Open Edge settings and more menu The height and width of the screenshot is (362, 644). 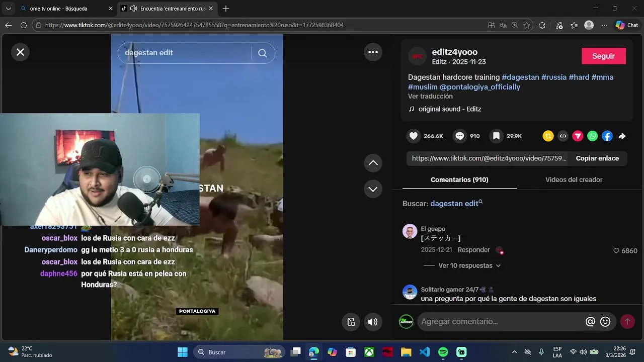point(604,25)
